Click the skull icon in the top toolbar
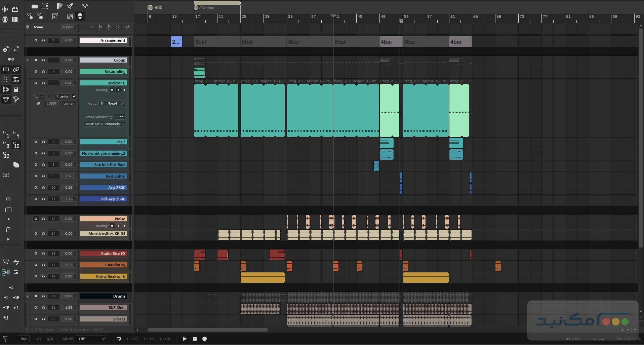 tap(80, 16)
